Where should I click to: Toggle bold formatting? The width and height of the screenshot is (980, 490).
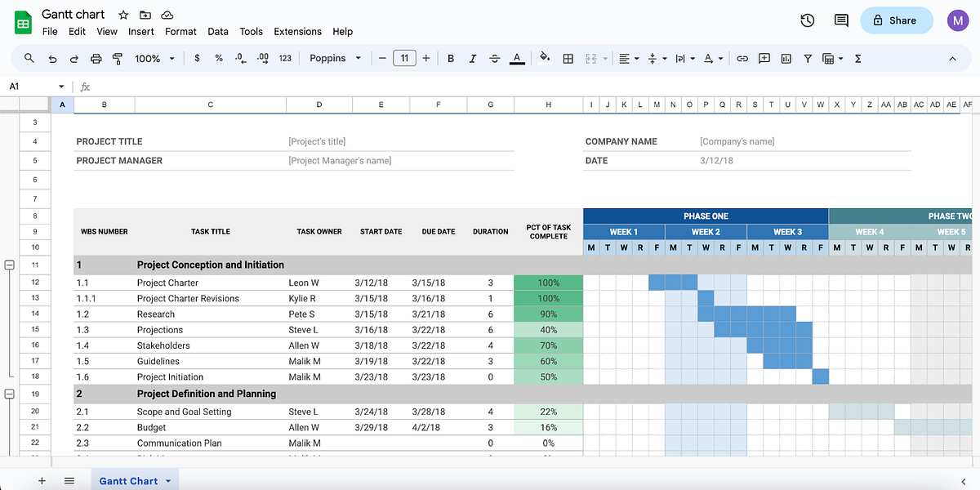point(450,58)
